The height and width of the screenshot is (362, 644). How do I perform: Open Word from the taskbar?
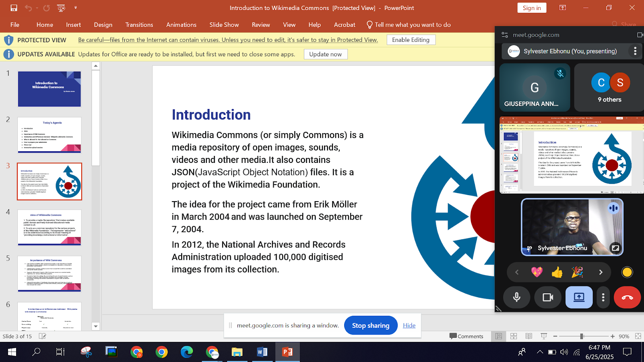tap(262, 352)
